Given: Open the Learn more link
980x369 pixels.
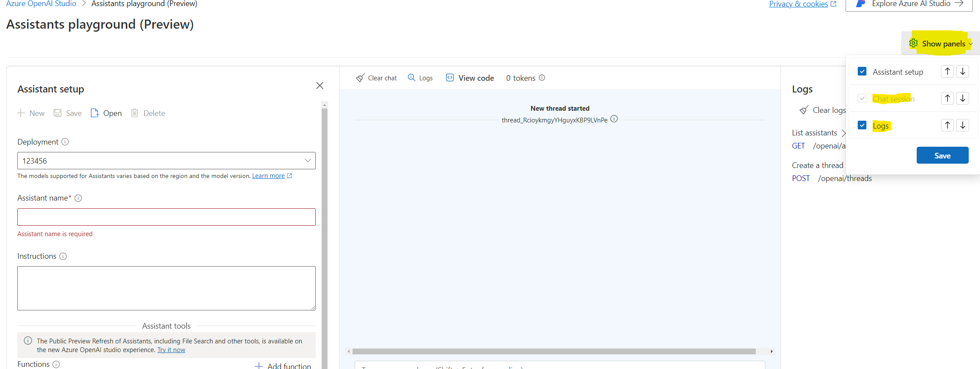Looking at the screenshot, I should (x=268, y=176).
